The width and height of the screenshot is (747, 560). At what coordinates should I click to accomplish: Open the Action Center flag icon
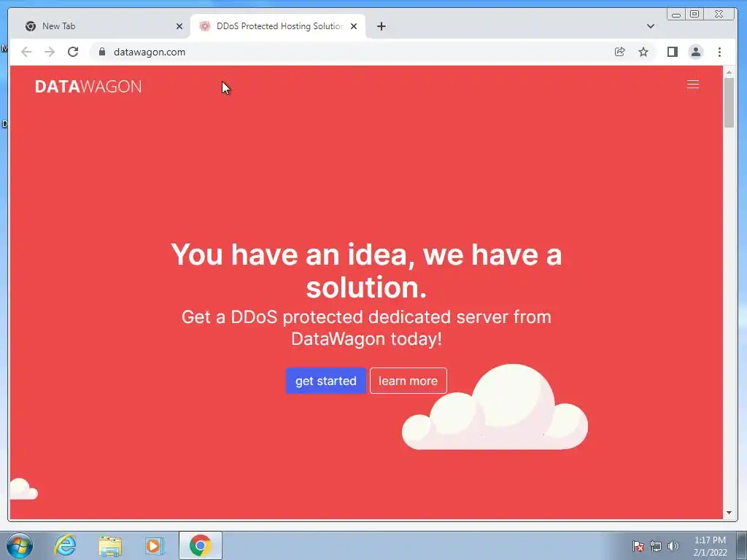pos(638,546)
